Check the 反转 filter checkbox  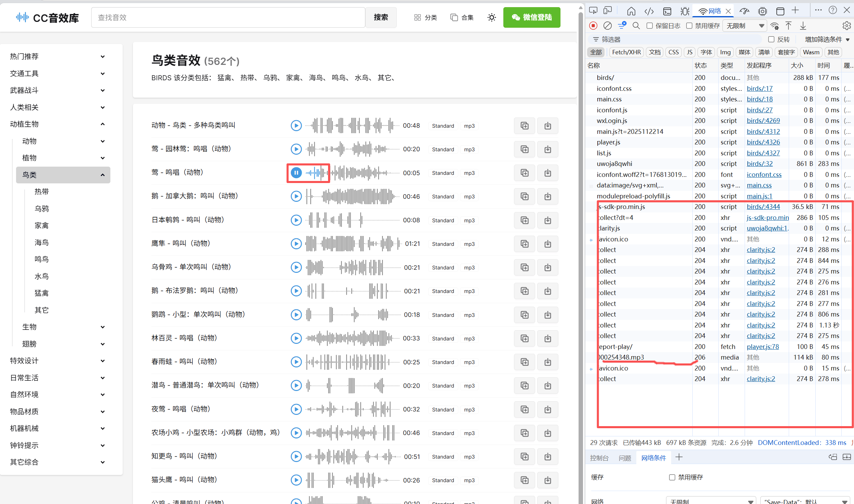click(771, 39)
